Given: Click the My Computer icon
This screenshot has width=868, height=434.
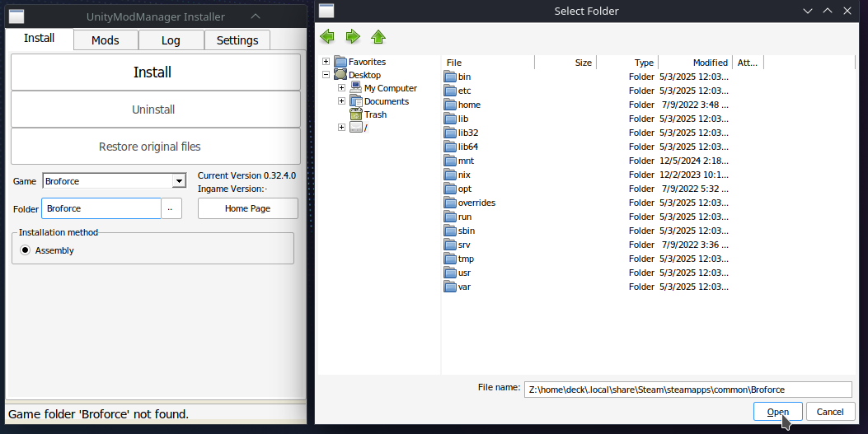Looking at the screenshot, I should 356,88.
